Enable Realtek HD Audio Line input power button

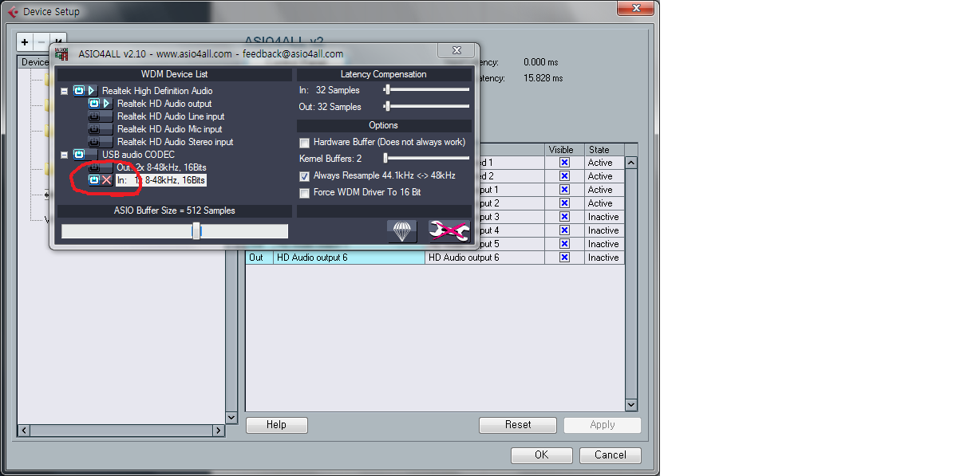[94, 116]
